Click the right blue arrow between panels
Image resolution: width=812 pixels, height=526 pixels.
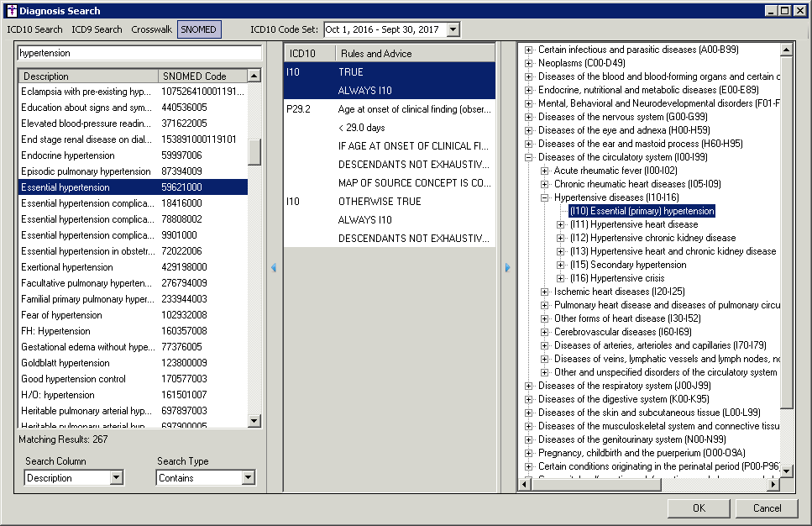tap(507, 268)
